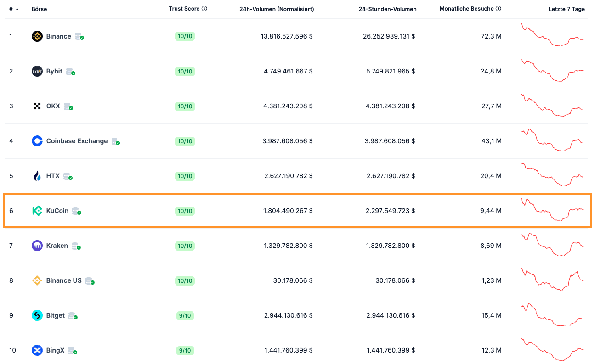
Task: Select the 5.749.821.965 $ volume value
Action: click(x=390, y=71)
